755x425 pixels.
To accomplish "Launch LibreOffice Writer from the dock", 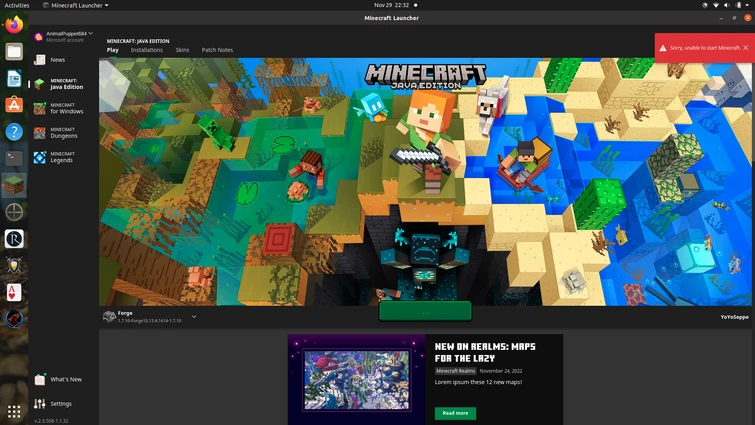I will (14, 78).
